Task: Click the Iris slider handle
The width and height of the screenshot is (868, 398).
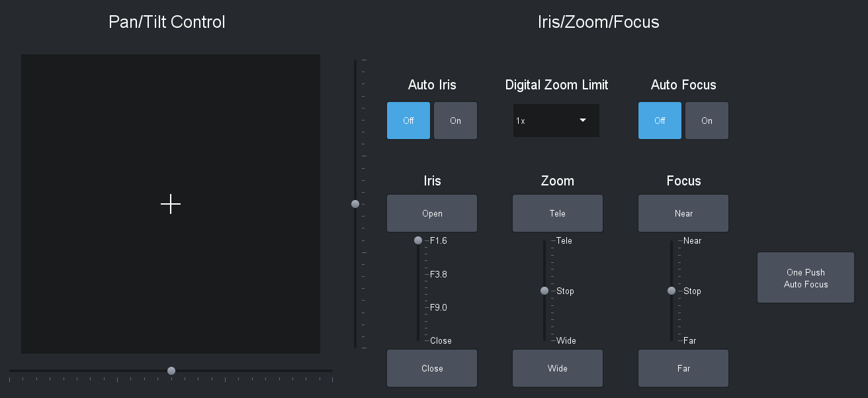Action: tap(417, 240)
